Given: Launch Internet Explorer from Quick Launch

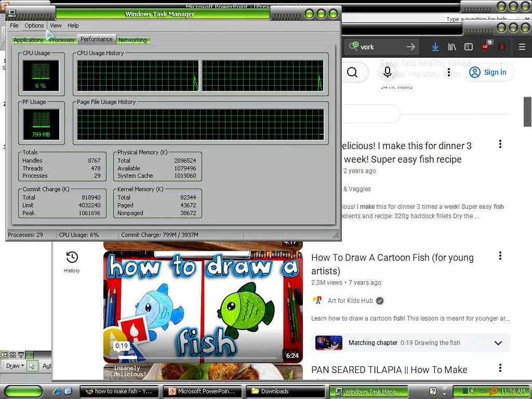Looking at the screenshot, I should 57,391.
